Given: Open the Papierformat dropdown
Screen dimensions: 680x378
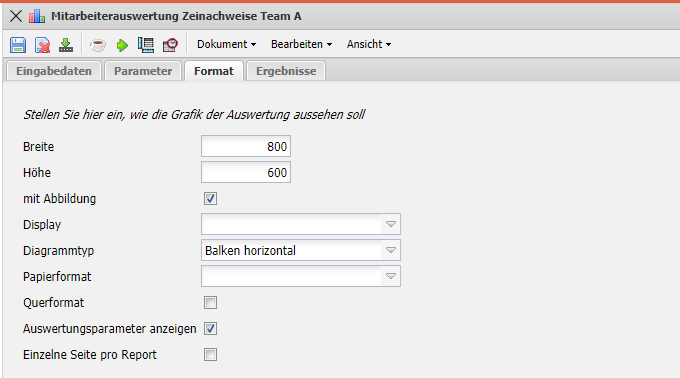Looking at the screenshot, I should (301, 276).
